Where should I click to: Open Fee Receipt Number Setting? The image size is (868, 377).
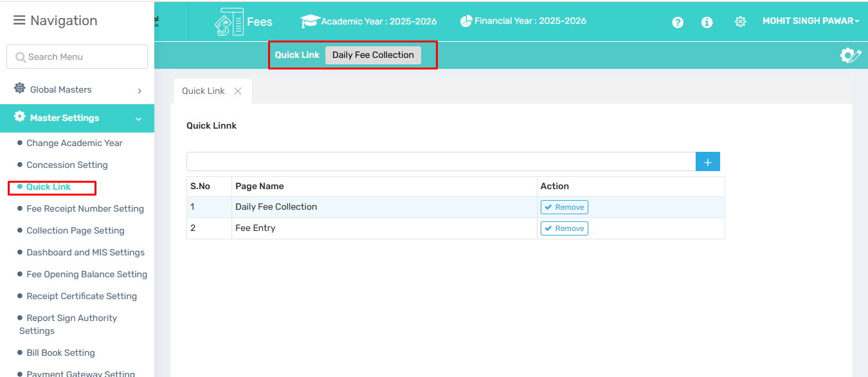(x=85, y=208)
